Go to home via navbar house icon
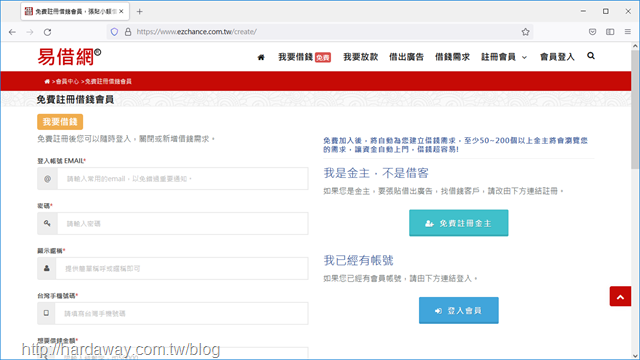The height and width of the screenshot is (360, 640). pyautogui.click(x=261, y=57)
